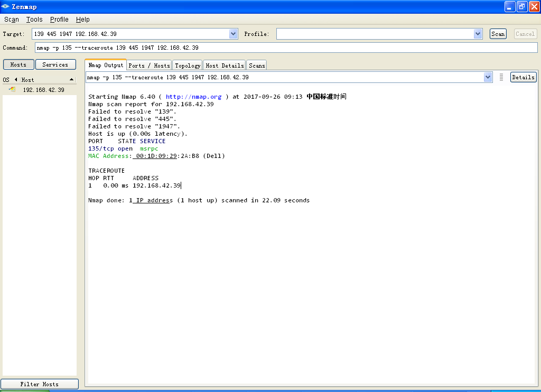Click the 'MAC Address:' output text
The image size is (541, 392).
click(110, 156)
